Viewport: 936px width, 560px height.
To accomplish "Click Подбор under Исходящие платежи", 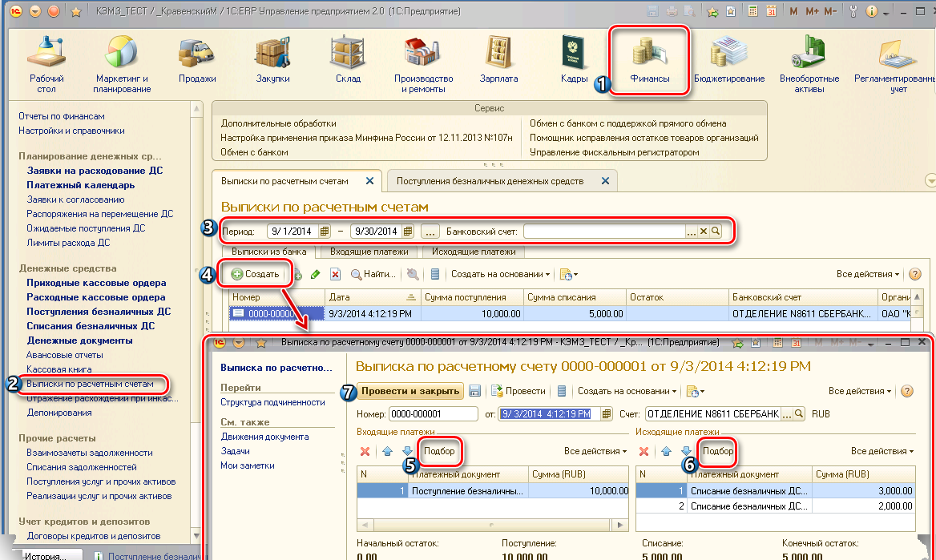I will click(718, 451).
